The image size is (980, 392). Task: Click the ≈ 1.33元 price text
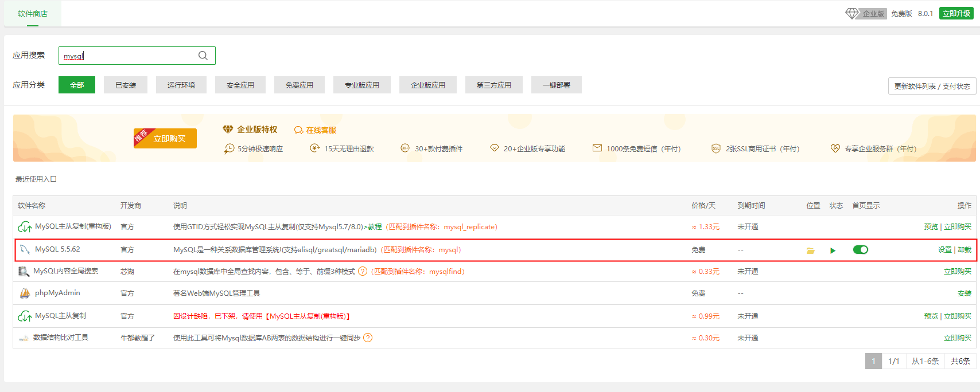[x=705, y=227]
